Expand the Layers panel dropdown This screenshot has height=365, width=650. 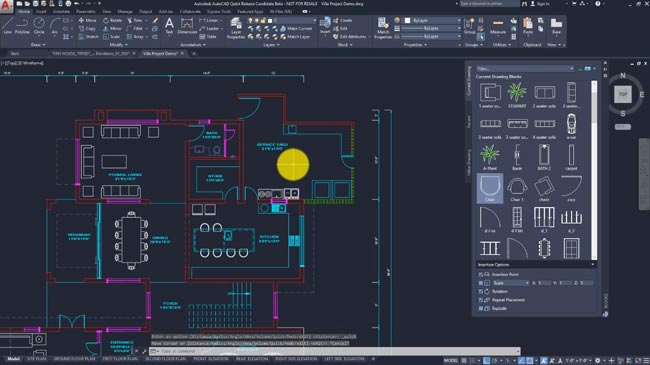pos(272,45)
